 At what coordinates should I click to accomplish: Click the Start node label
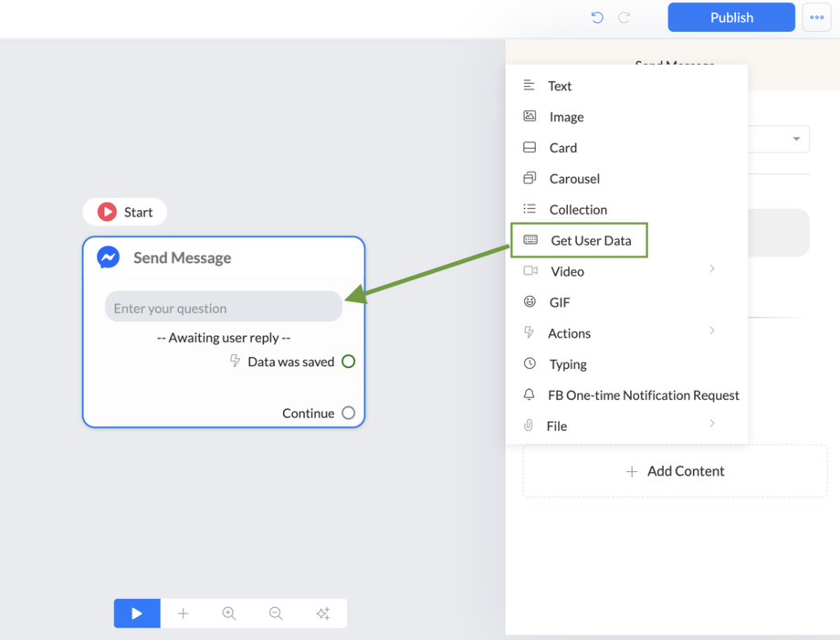tap(138, 212)
